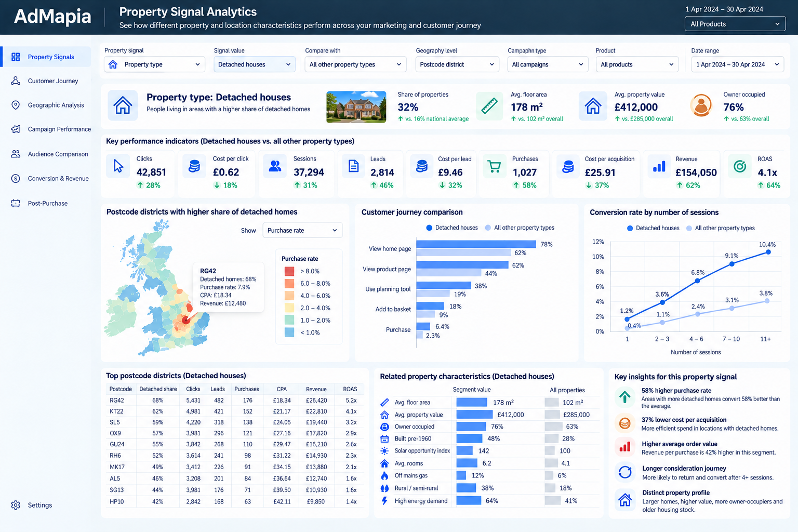798x532 pixels.
Task: Click the Audience Comparison people icon
Action: [x=16, y=154]
